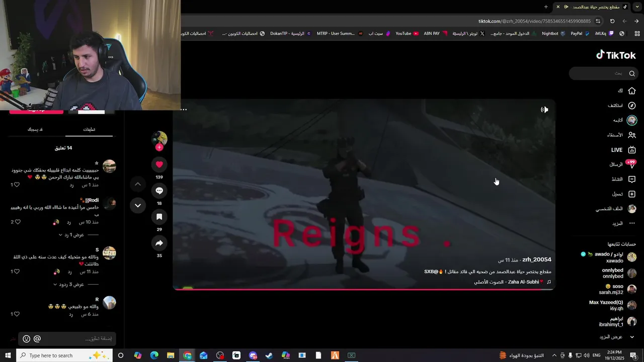Open the Explore compass icon
Viewport: 644px width, 362px height.
tap(632, 106)
